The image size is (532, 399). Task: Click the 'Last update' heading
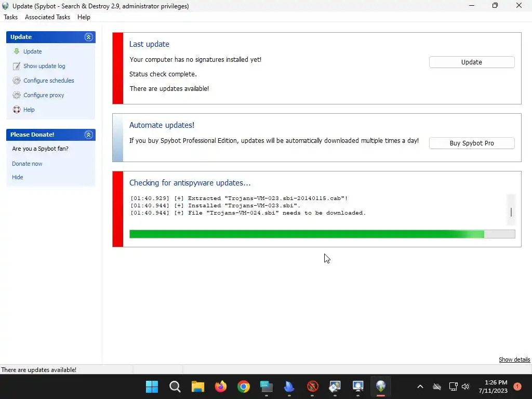149,44
